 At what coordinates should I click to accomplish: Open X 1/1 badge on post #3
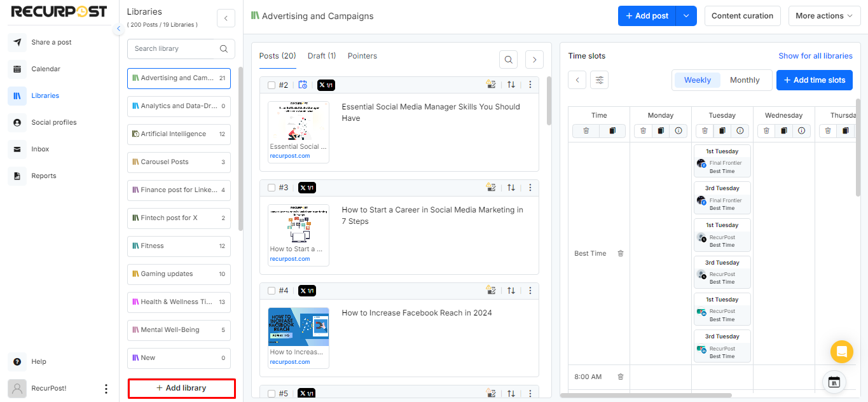[x=307, y=188]
